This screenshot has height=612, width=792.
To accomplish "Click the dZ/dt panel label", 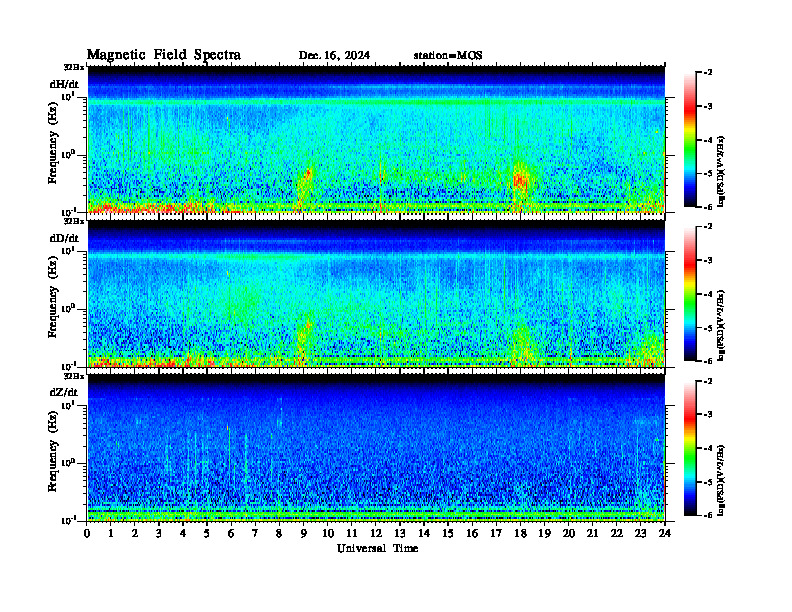I will click(x=64, y=392).
